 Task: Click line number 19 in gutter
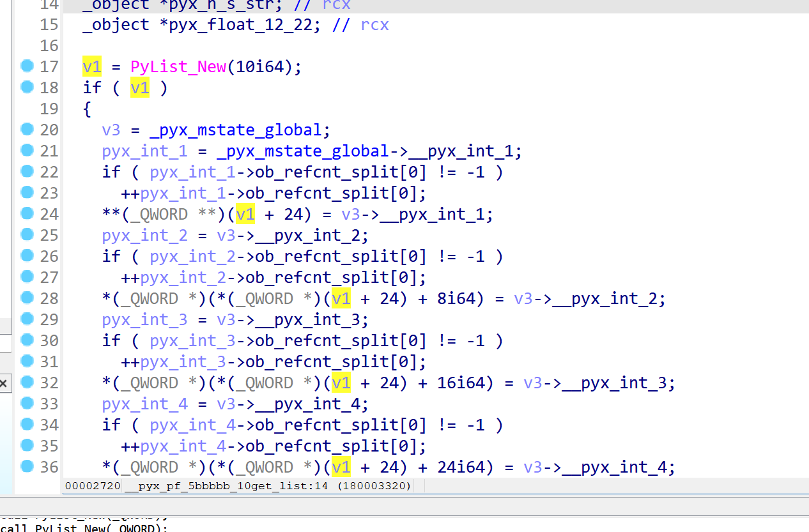tap(49, 109)
